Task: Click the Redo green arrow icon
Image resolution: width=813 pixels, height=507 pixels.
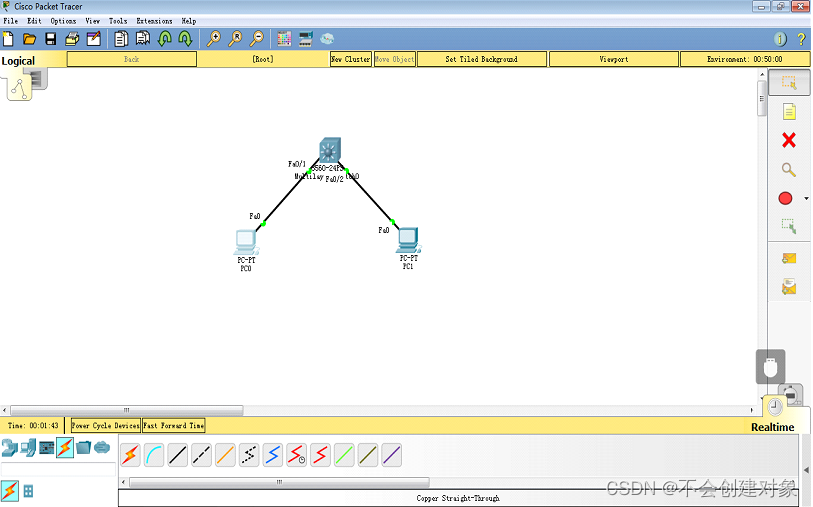Action: coord(185,39)
